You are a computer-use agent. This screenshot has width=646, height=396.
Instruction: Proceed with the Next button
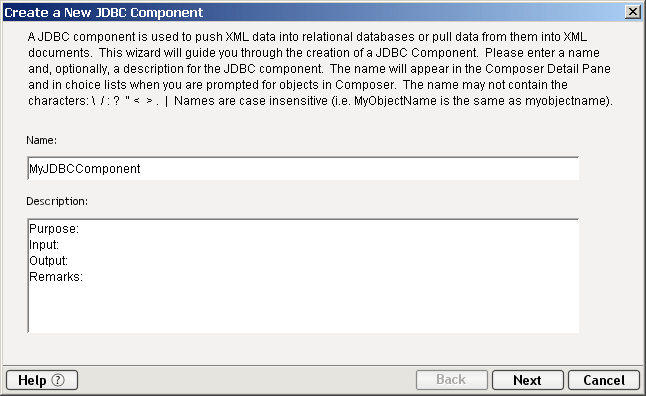pyautogui.click(x=527, y=380)
